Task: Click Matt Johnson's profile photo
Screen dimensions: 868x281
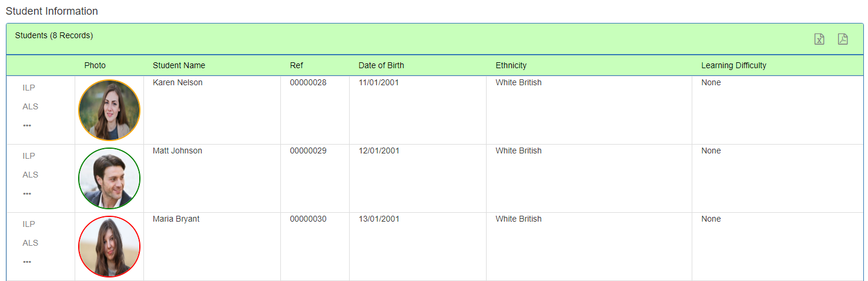Action: click(109, 178)
